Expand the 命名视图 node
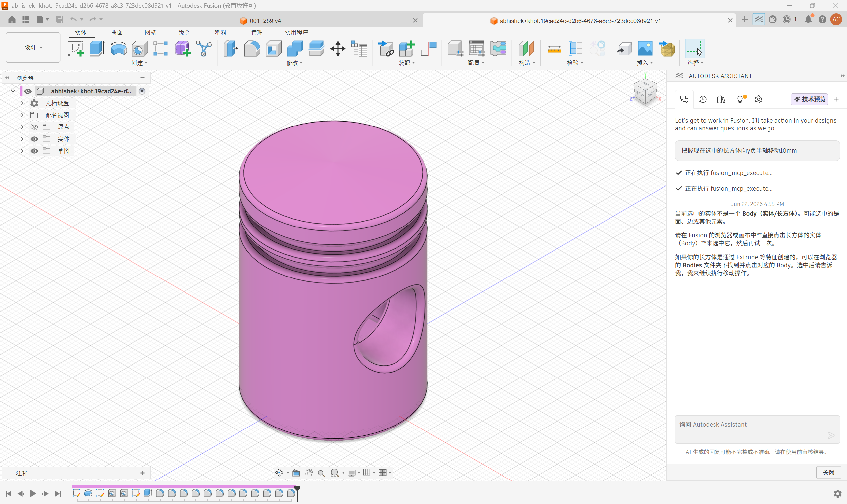 tap(22, 115)
